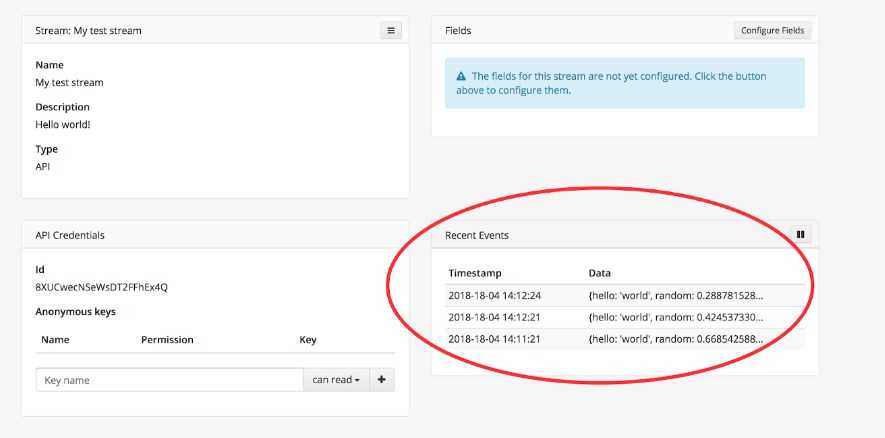Click the Key column header
The height and width of the screenshot is (438, 885).
coord(308,340)
